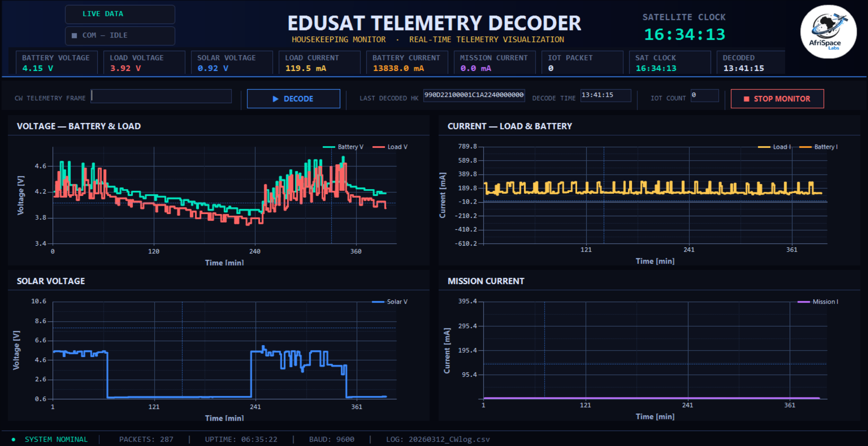Image resolution: width=868 pixels, height=446 pixels.
Task: Click the Stop Monitor button
Action: coord(777,99)
